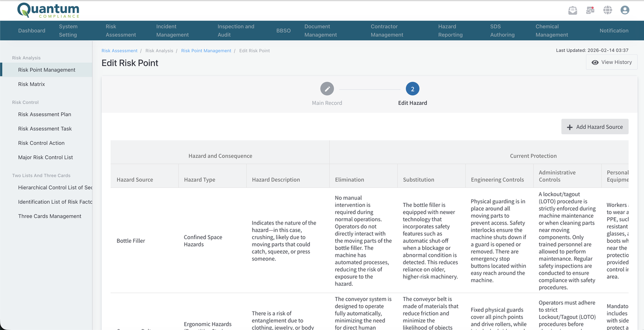Open the user profile avatar
This screenshot has height=330, width=644.
point(625,10)
